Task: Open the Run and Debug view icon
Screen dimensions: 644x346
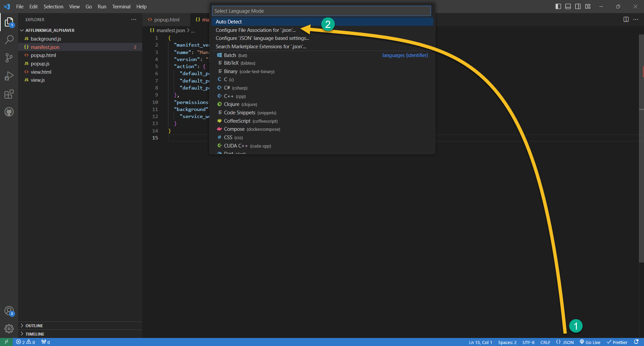Action: pyautogui.click(x=9, y=76)
